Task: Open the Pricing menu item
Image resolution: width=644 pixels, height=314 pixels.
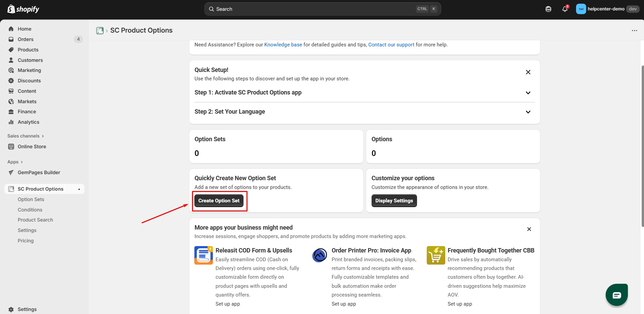Action: tap(26, 240)
